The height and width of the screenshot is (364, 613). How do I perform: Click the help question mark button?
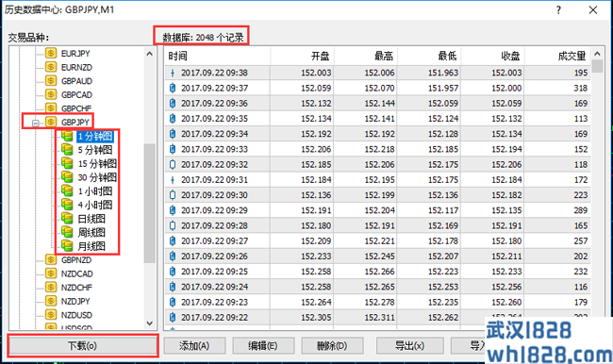point(558,10)
